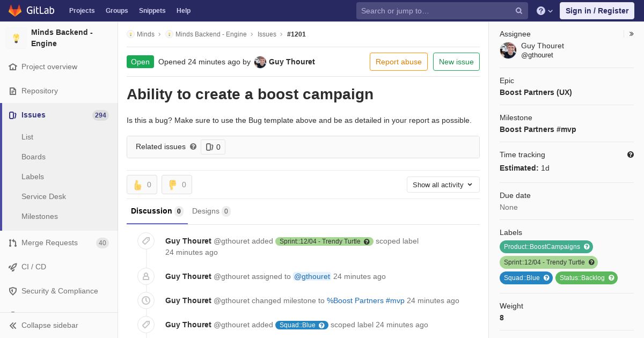Click the search magnifier icon
644x338 pixels.
(519, 11)
